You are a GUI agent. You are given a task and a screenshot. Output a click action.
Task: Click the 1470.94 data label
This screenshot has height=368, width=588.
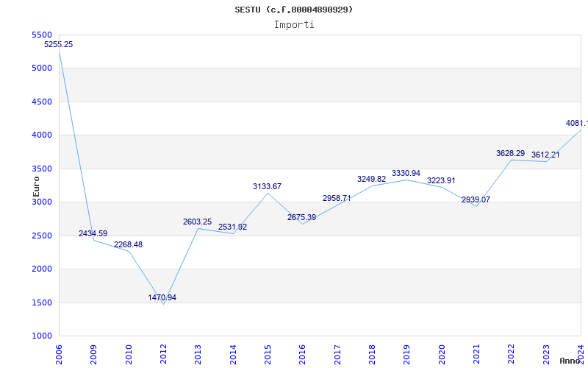tap(162, 297)
